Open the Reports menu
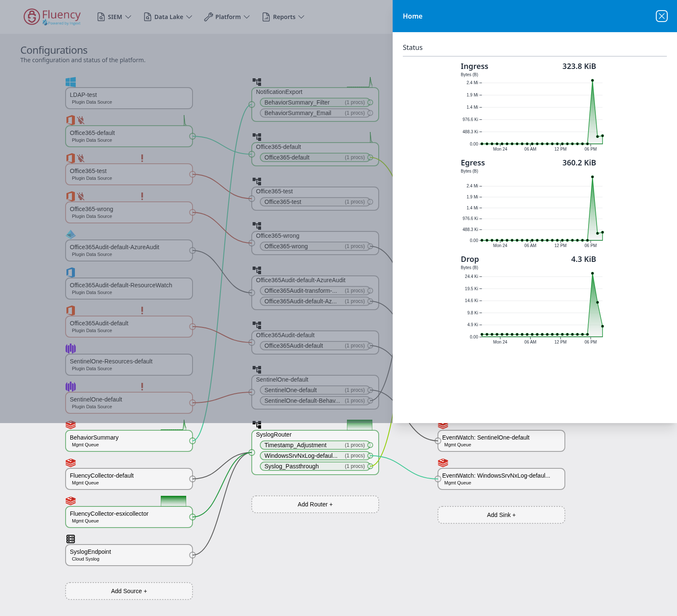This screenshot has height=616, width=677. tap(283, 17)
